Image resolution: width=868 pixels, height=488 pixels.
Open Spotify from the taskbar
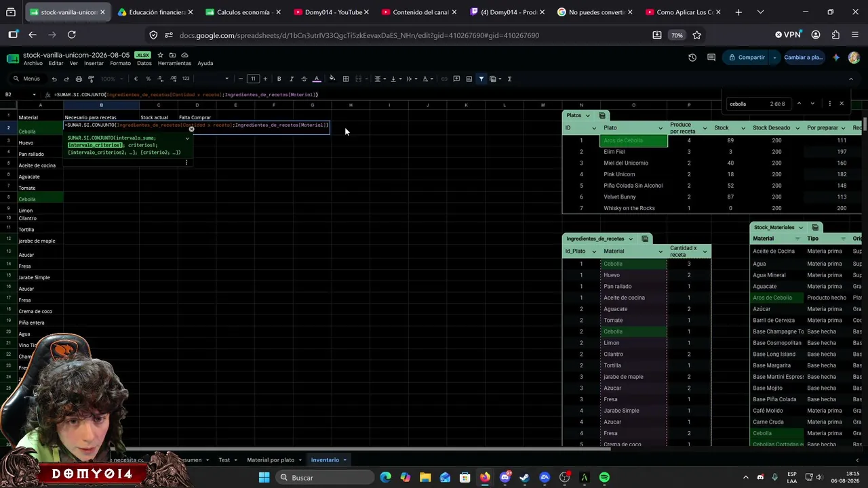point(604,478)
